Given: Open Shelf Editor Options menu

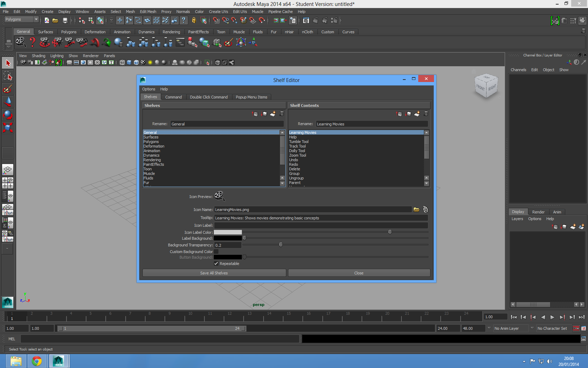Looking at the screenshot, I should click(149, 89).
